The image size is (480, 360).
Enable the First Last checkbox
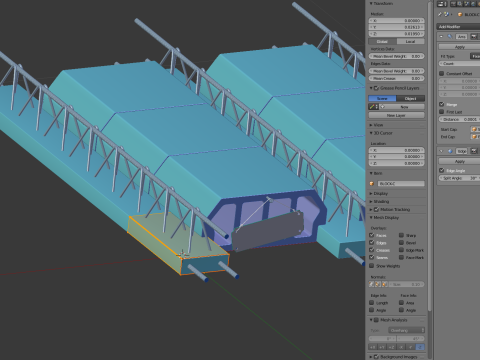pyautogui.click(x=442, y=111)
